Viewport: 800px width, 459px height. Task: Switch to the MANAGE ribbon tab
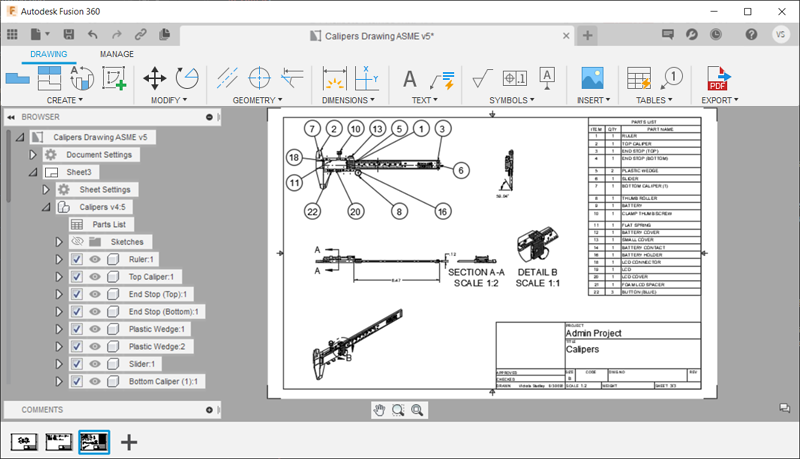[117, 54]
